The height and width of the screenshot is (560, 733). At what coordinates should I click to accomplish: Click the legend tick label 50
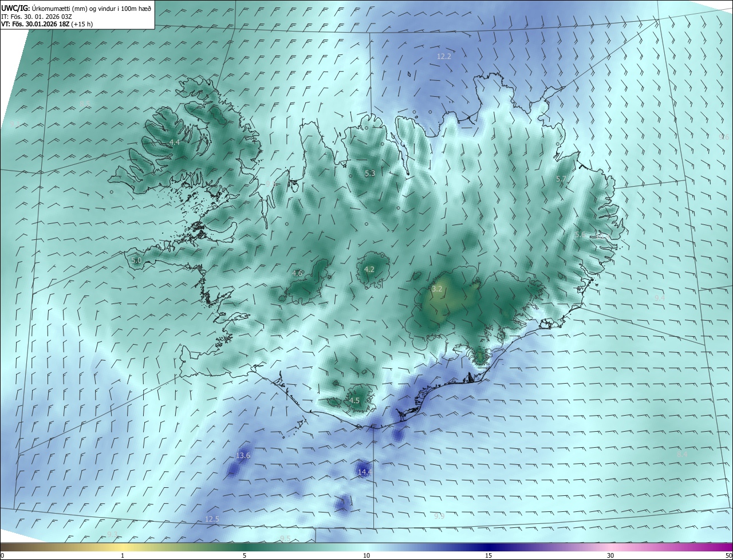pyautogui.click(x=728, y=555)
